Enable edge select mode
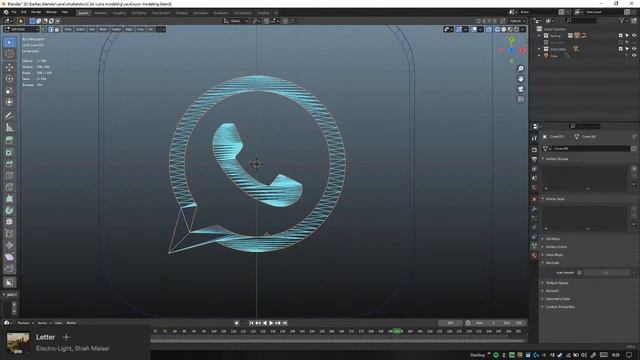 [x=51, y=29]
